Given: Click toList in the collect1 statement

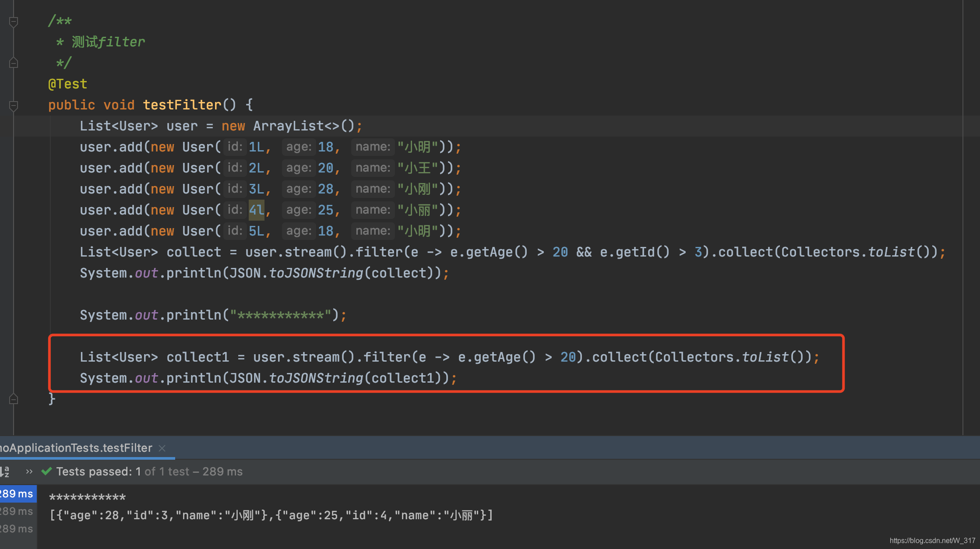Looking at the screenshot, I should 765,357.
